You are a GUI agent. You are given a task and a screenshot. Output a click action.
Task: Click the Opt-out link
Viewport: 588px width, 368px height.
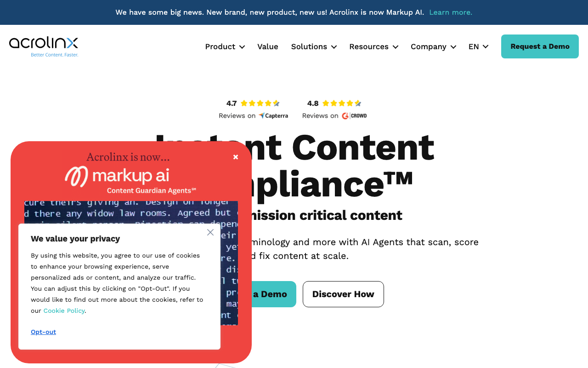coord(43,332)
